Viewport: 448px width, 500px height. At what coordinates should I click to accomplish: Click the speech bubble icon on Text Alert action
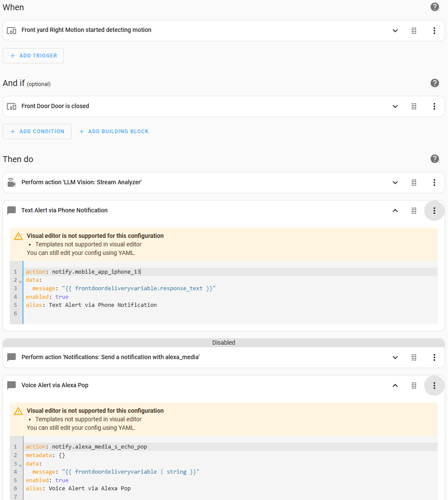click(11, 210)
